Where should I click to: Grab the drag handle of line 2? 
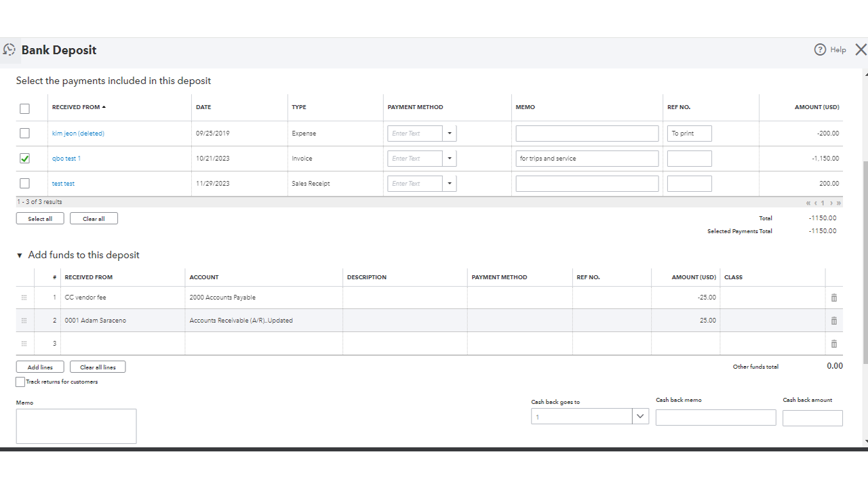pos(24,321)
